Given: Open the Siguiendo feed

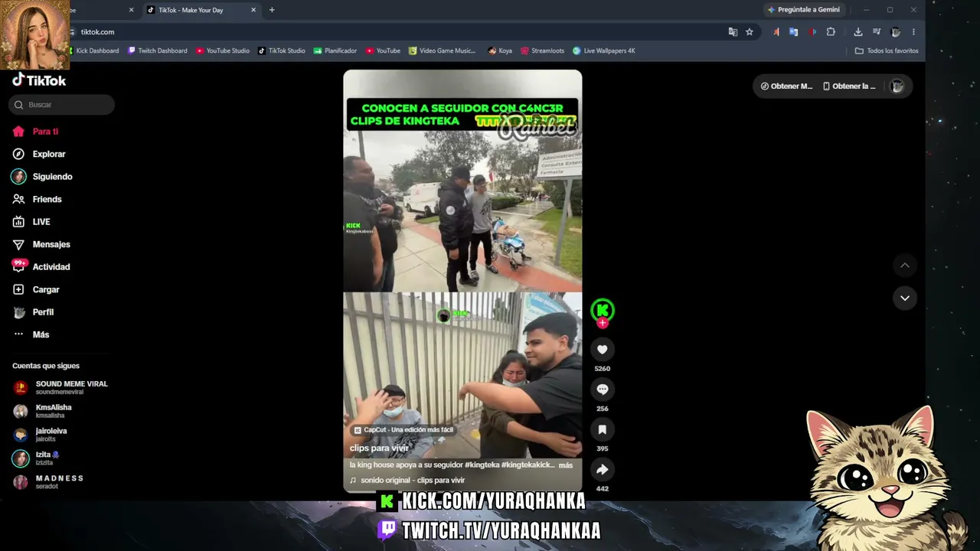Looking at the screenshot, I should 43,177.
